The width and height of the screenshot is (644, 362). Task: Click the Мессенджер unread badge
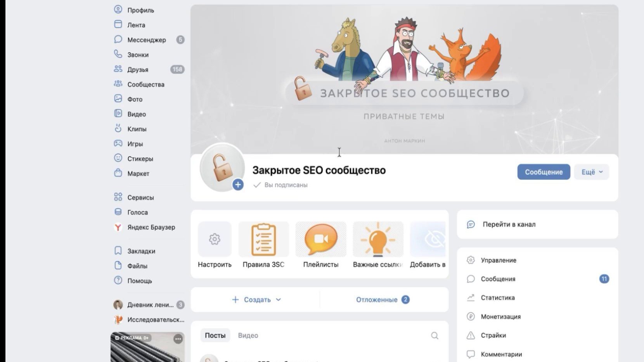(x=180, y=40)
